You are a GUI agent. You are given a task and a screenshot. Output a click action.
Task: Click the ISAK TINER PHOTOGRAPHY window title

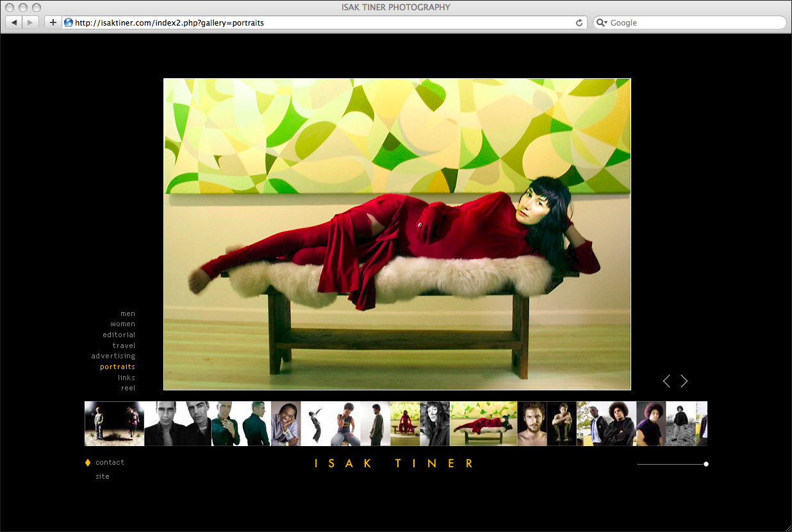(396, 7)
